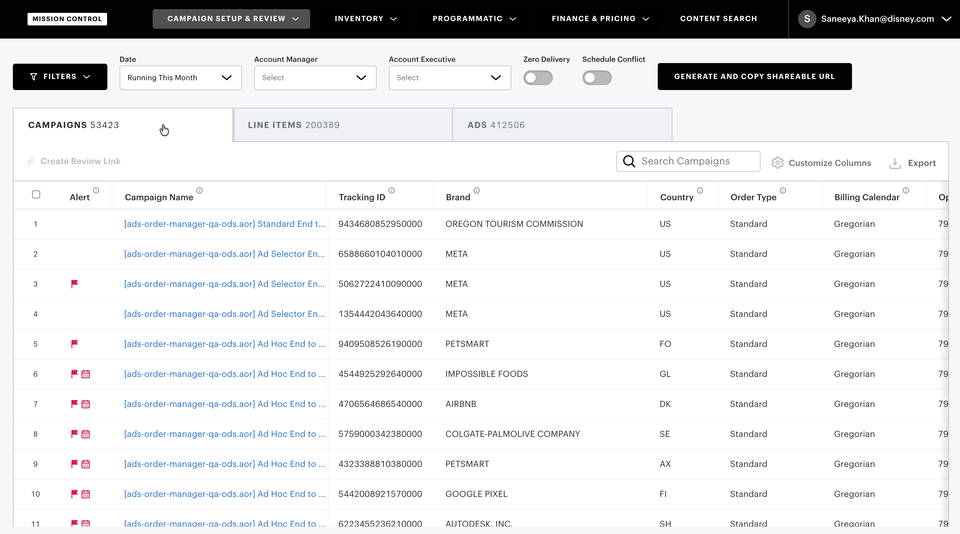Click Saneeya.Khan@disney.com account email
The width and height of the screenshot is (960, 534).
[x=877, y=19]
